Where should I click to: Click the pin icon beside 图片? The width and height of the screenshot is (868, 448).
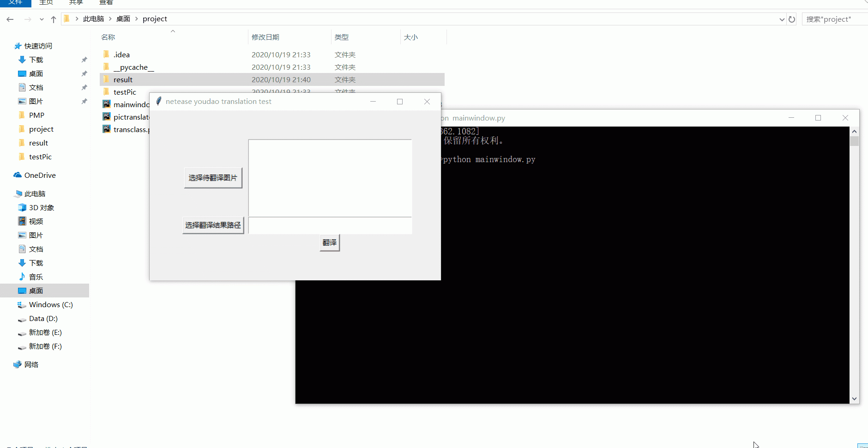click(84, 101)
